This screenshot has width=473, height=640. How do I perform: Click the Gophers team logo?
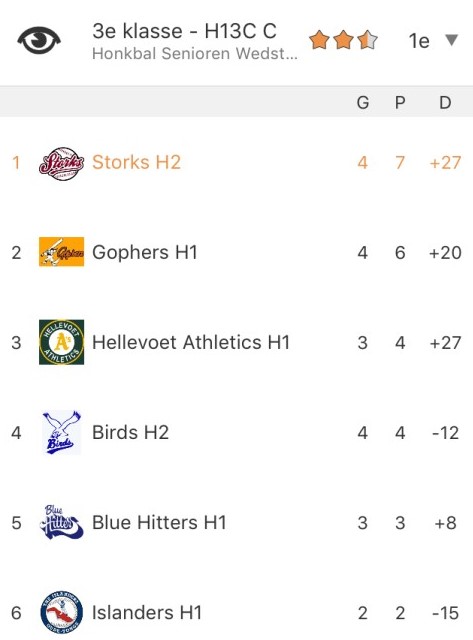(x=62, y=252)
